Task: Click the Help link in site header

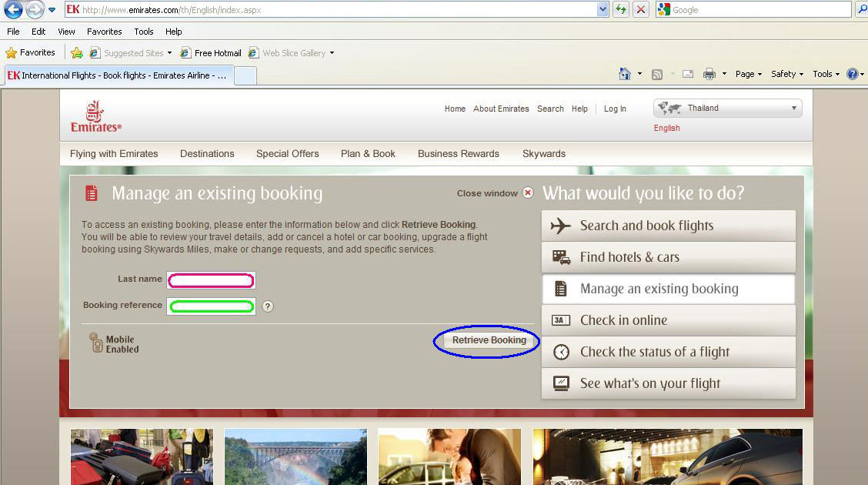Action: pyautogui.click(x=579, y=109)
